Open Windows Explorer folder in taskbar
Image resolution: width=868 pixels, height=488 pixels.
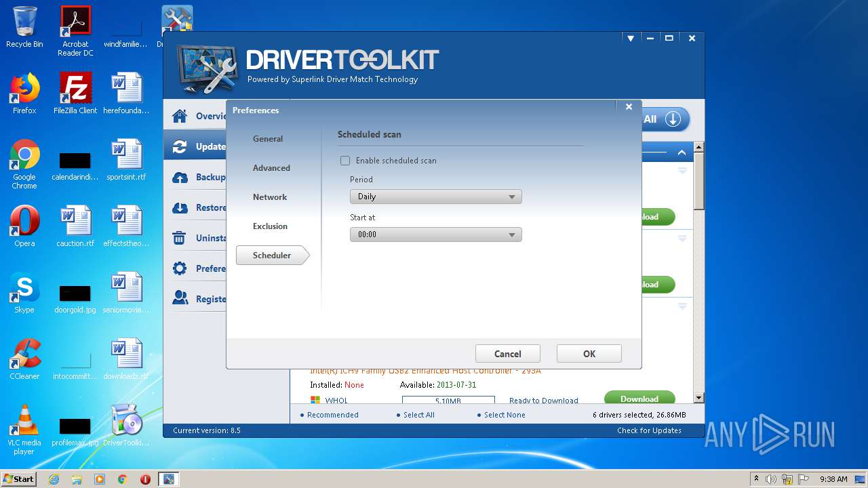(x=77, y=479)
